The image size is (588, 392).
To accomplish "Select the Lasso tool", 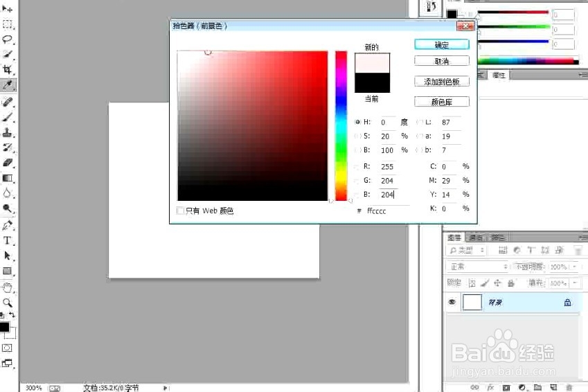I will pos(7,39).
